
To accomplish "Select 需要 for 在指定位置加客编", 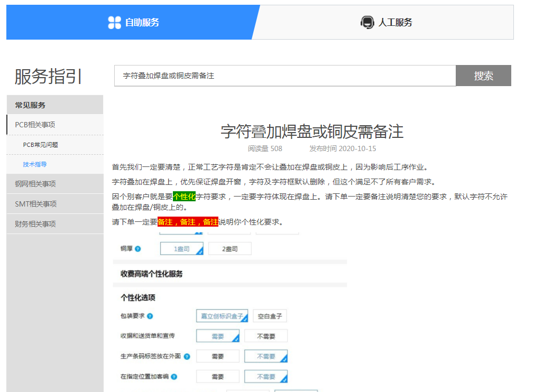I will (x=217, y=377).
